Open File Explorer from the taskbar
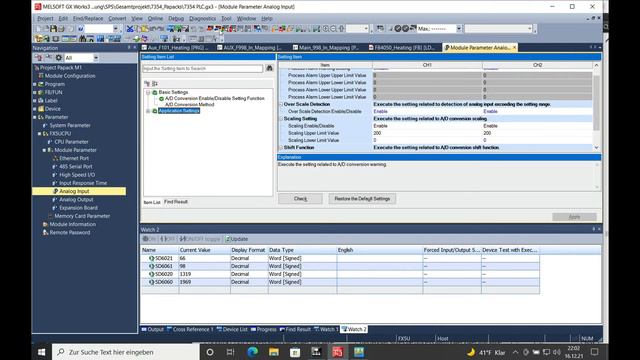The width and height of the screenshot is (640, 360). coord(273,352)
